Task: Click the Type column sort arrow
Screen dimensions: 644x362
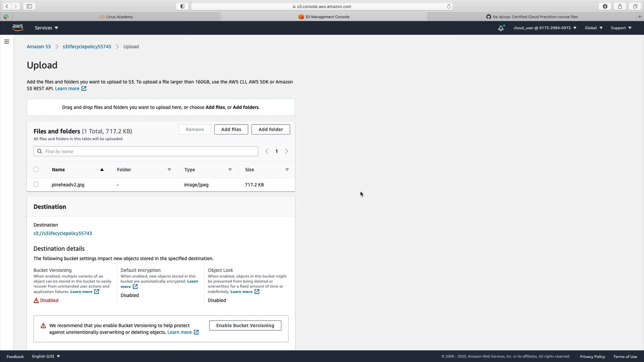Action: [x=230, y=170]
